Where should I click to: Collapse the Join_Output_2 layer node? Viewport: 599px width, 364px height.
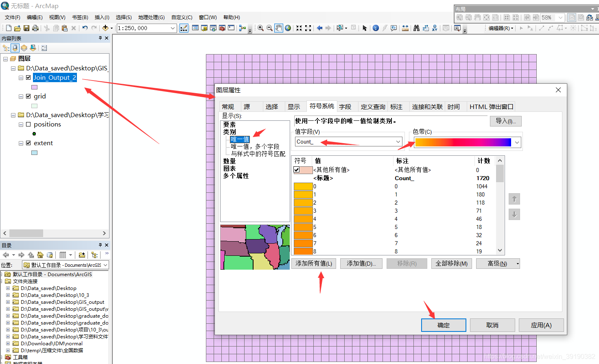pos(21,77)
